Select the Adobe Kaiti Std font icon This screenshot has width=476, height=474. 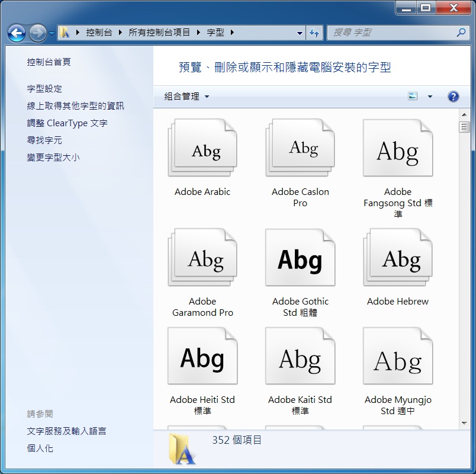pyautogui.click(x=300, y=356)
